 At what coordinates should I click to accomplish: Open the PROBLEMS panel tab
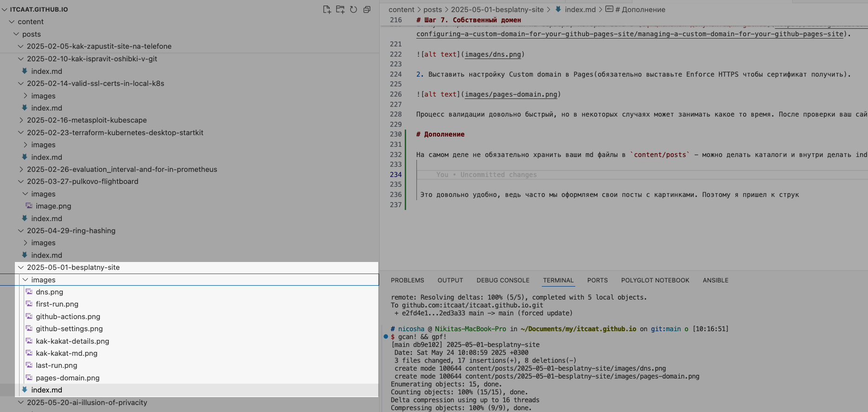[407, 280]
